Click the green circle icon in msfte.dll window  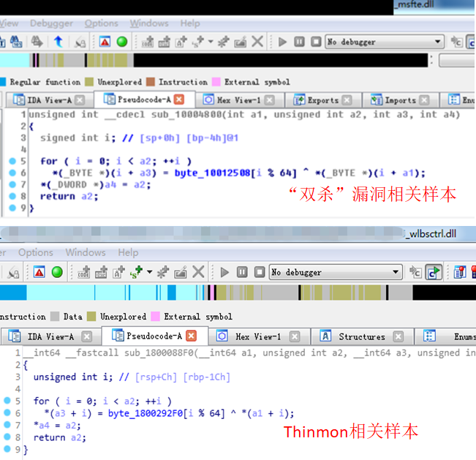tap(121, 42)
